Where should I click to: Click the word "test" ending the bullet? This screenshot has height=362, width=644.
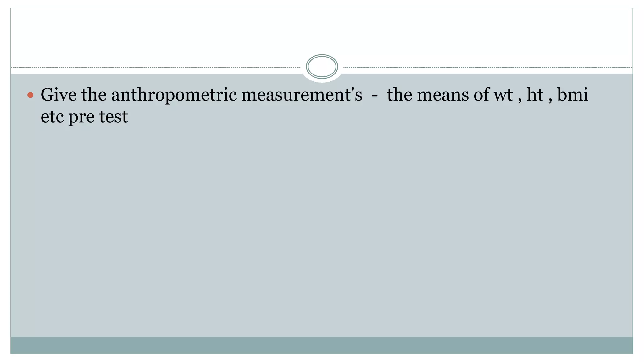coord(113,117)
